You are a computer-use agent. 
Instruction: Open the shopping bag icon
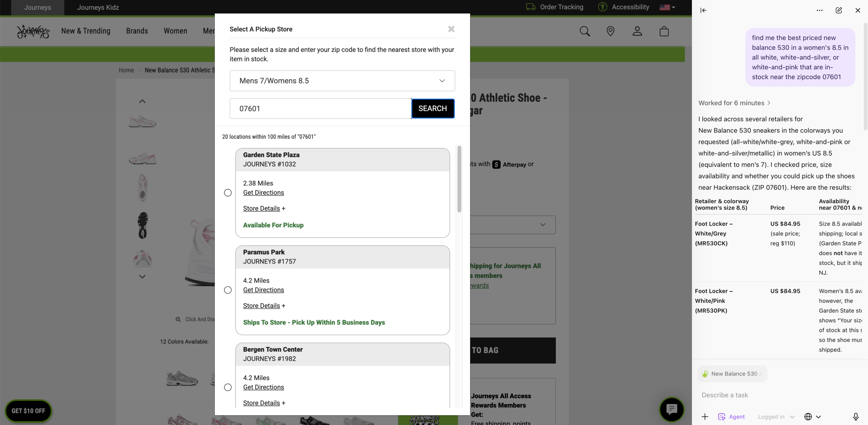point(664,31)
